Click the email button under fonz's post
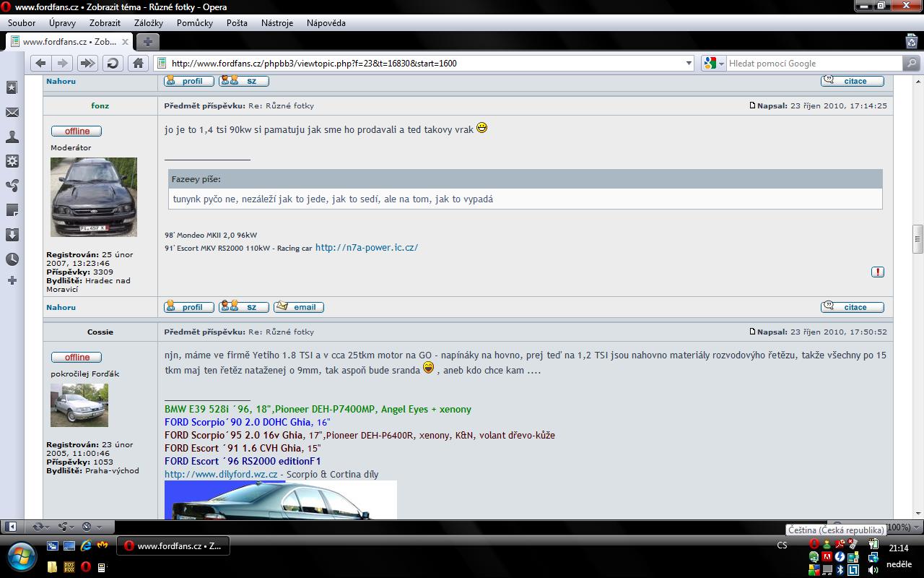Viewport: 924px width, 578px height. point(298,307)
